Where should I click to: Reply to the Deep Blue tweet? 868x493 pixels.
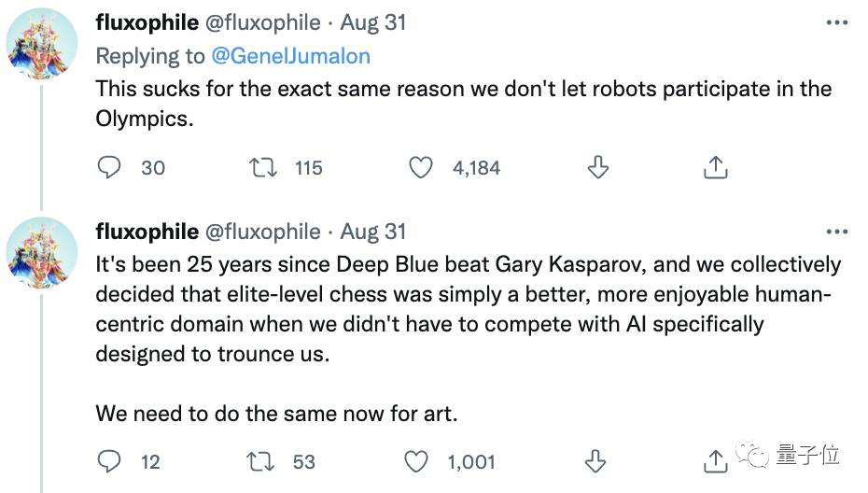point(110,461)
